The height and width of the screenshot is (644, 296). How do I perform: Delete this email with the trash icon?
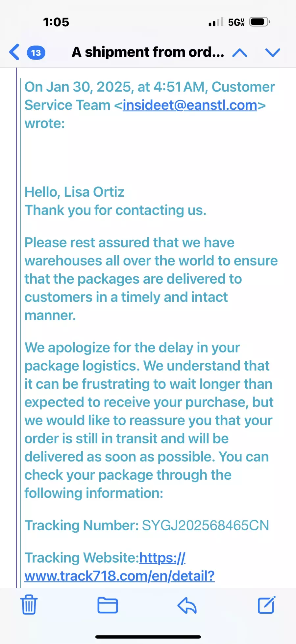[x=29, y=605]
